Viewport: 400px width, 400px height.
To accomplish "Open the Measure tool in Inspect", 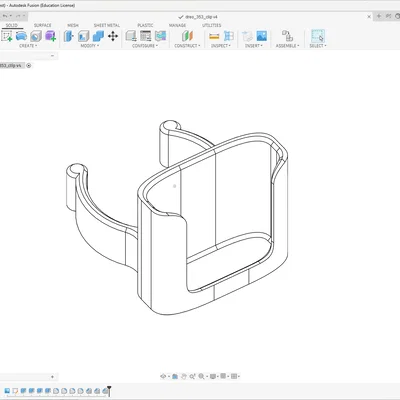I will pos(214,36).
